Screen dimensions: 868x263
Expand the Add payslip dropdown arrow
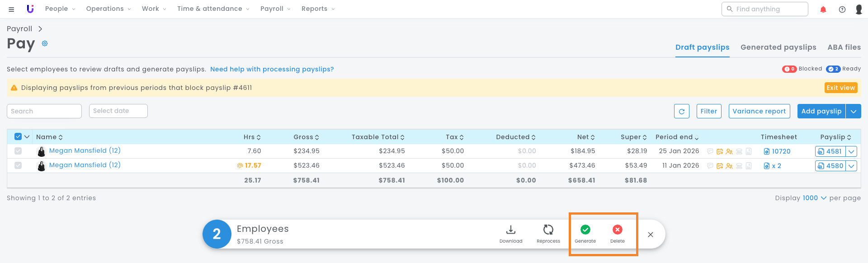click(853, 111)
